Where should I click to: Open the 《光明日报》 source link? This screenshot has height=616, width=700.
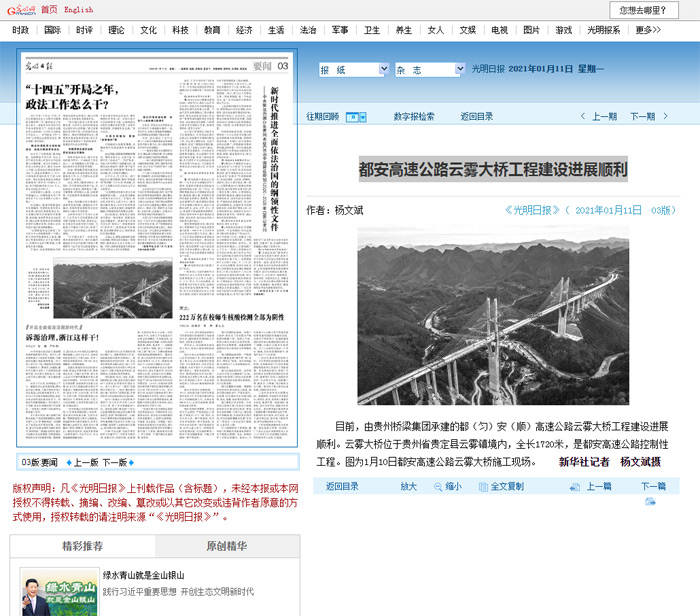[532, 210]
